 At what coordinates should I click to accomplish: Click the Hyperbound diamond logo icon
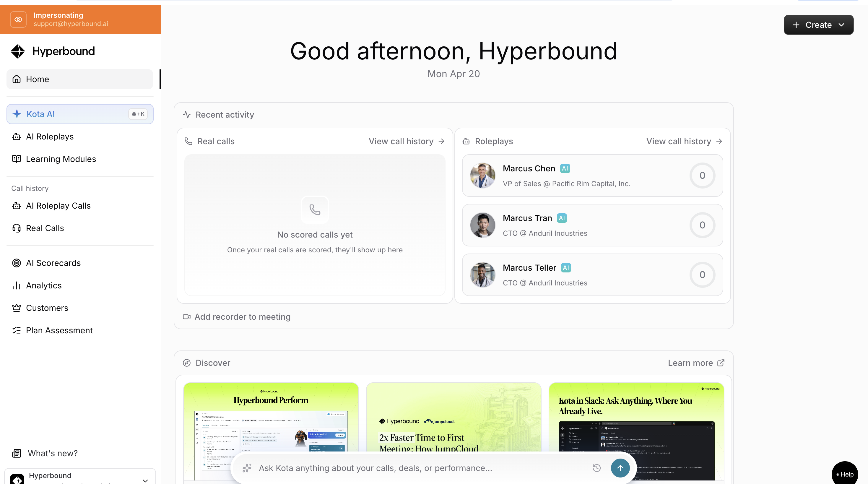click(x=18, y=51)
